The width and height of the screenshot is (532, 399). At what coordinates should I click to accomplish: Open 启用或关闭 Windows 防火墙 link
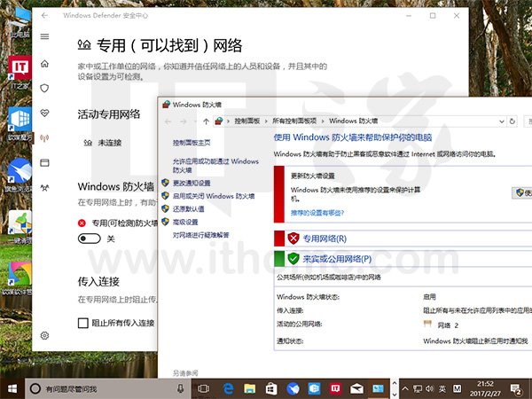[x=214, y=196]
